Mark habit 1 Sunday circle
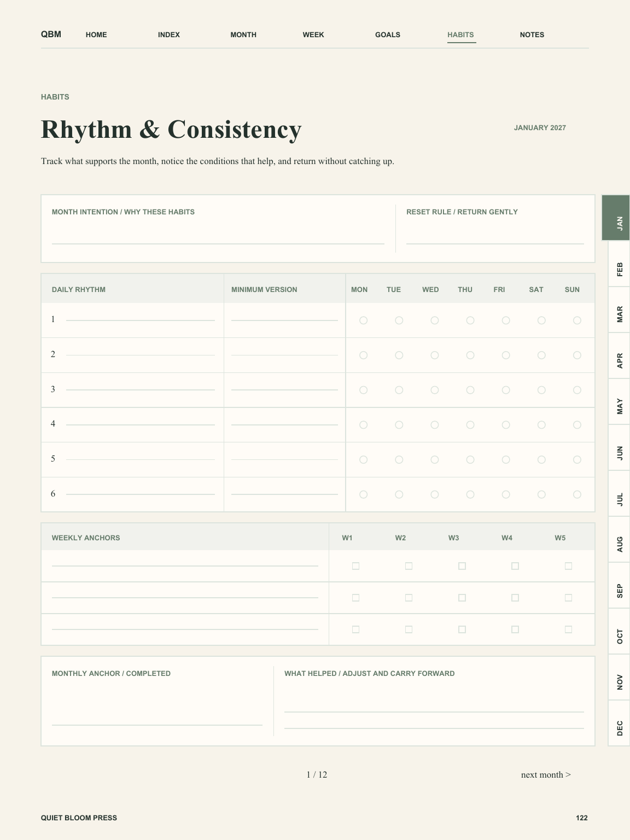This screenshot has height=840, width=630. pyautogui.click(x=577, y=320)
